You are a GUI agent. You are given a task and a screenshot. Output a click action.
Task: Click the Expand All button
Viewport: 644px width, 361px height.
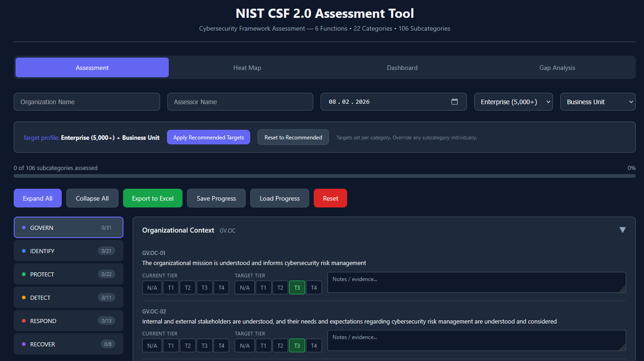click(x=38, y=198)
